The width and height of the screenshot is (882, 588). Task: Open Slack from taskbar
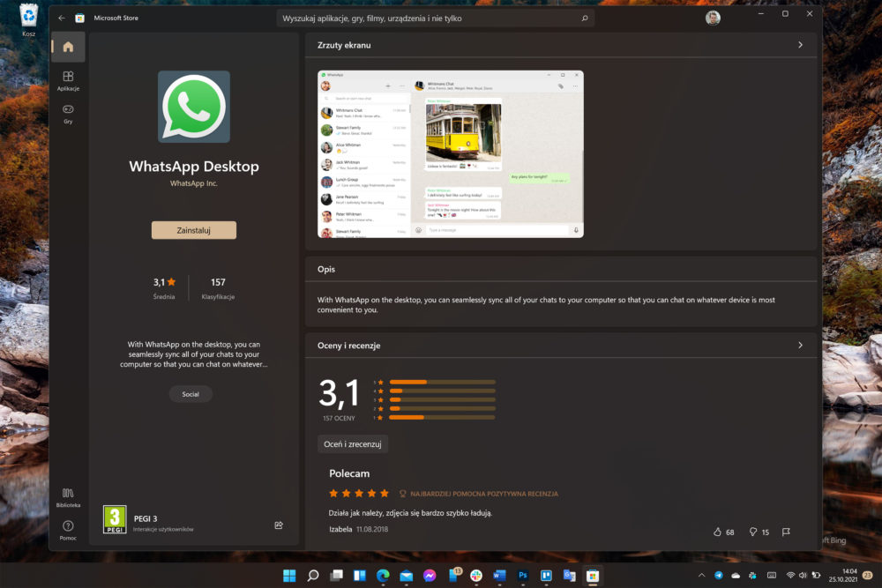coord(476,575)
